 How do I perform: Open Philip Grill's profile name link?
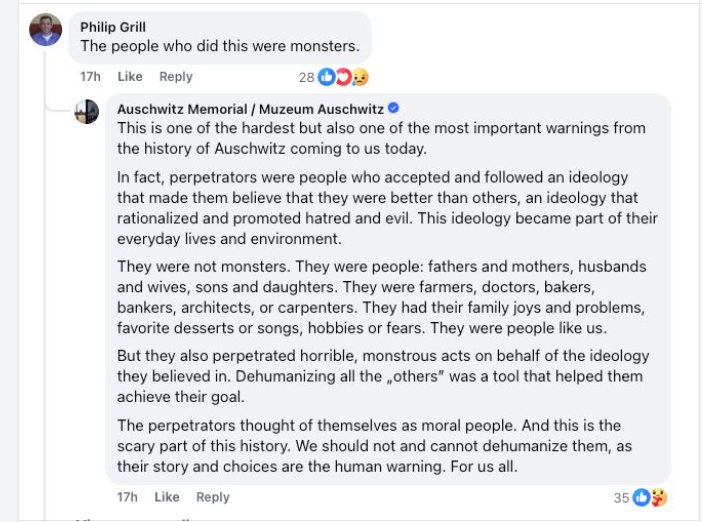click(x=113, y=27)
